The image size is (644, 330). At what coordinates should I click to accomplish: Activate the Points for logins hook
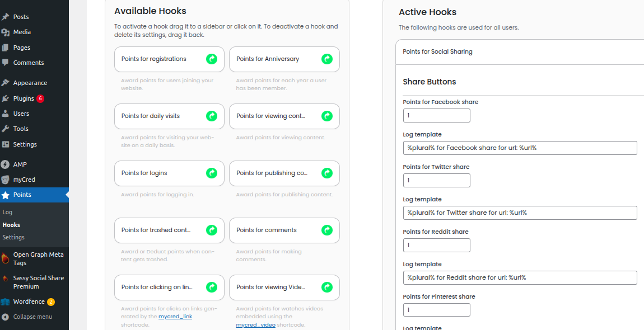(169, 173)
